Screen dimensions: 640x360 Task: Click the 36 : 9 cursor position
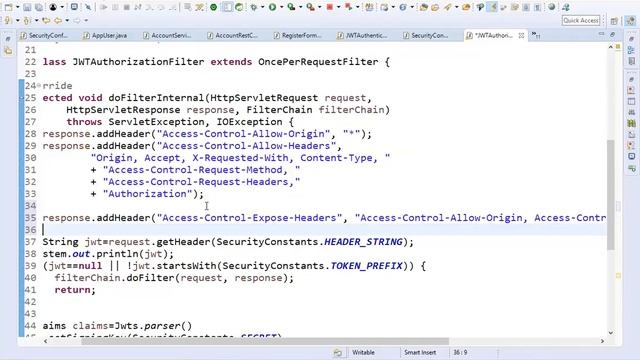point(460,352)
